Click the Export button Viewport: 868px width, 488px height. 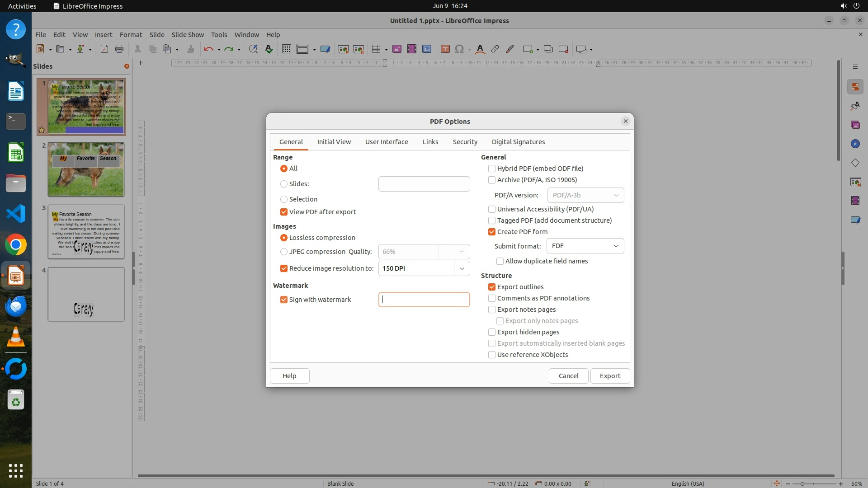(x=610, y=376)
